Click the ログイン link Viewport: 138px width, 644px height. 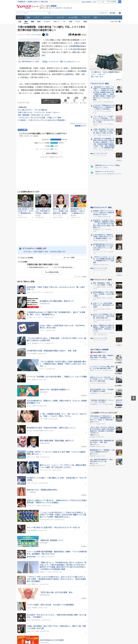coord(42,8)
